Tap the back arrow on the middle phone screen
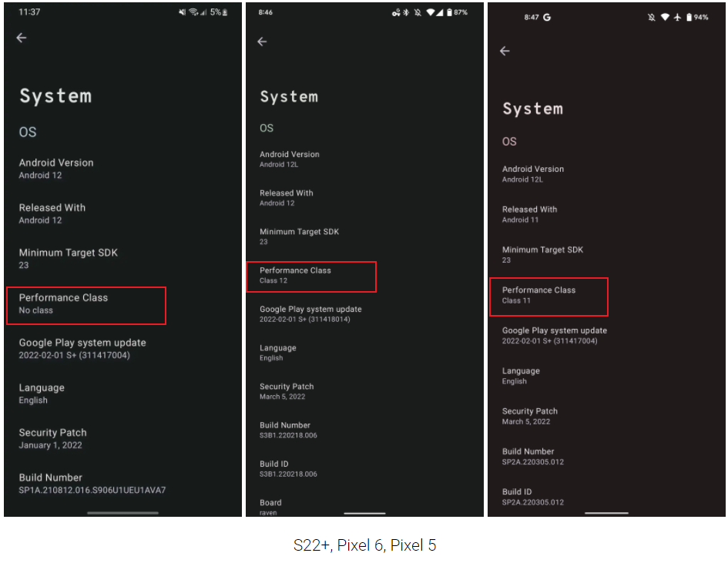 [262, 42]
